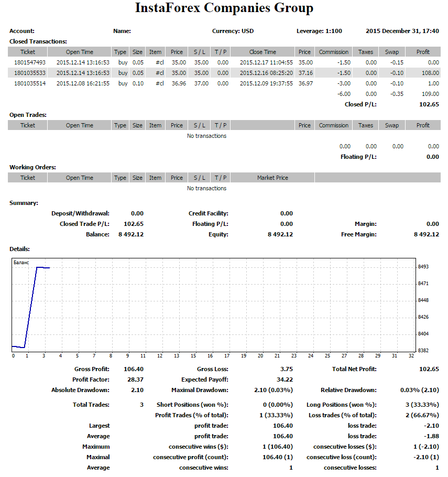Select the -0.35 total swap value
This screenshot has height=477, width=448.
tap(397, 94)
